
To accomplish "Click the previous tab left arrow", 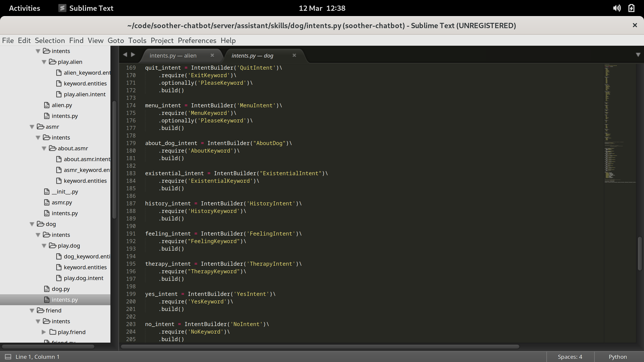I will (x=125, y=55).
